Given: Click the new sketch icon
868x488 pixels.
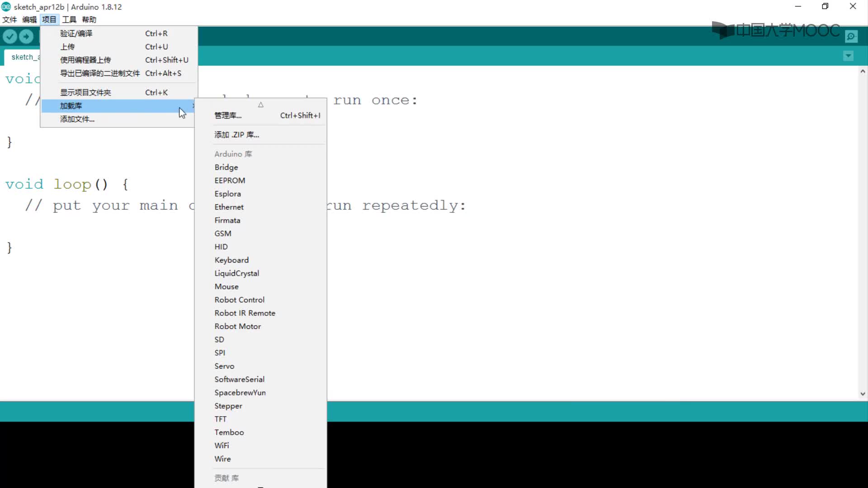Looking at the screenshot, I should [42, 36].
